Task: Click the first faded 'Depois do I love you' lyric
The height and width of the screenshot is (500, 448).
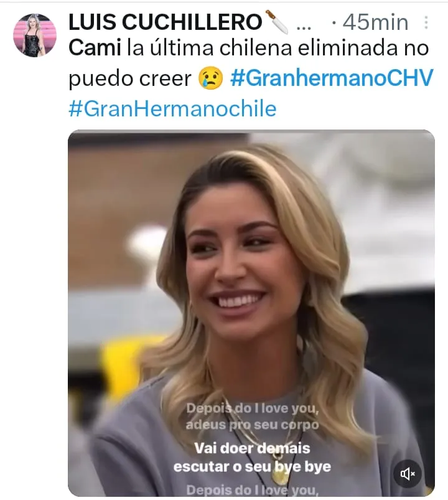Action: pyautogui.click(x=252, y=408)
